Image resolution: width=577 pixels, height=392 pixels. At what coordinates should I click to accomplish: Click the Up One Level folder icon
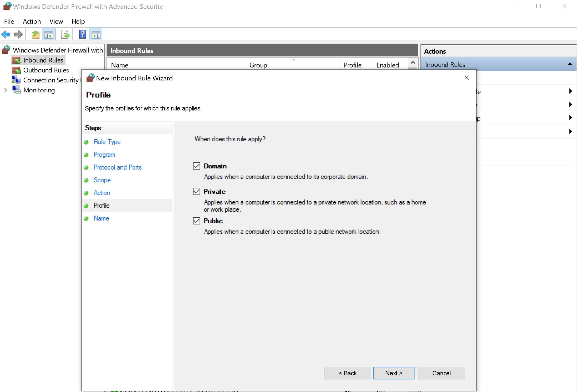[35, 35]
